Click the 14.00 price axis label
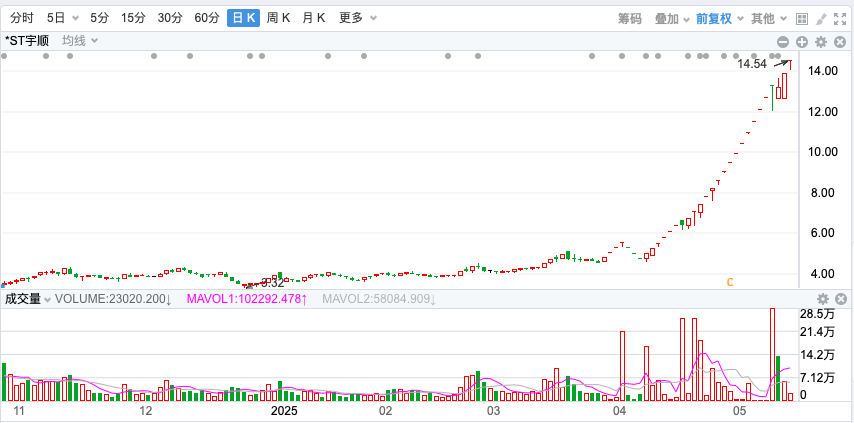The height and width of the screenshot is (423, 854). click(822, 71)
